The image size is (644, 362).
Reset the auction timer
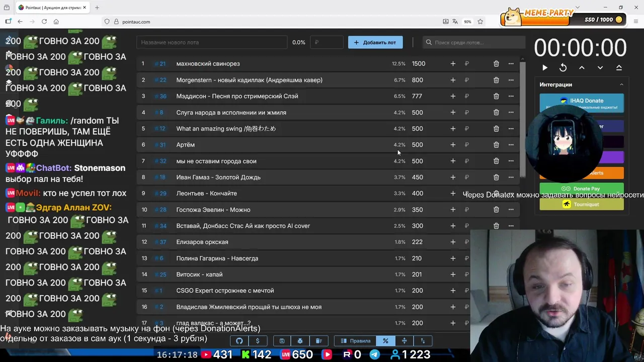pos(563,67)
